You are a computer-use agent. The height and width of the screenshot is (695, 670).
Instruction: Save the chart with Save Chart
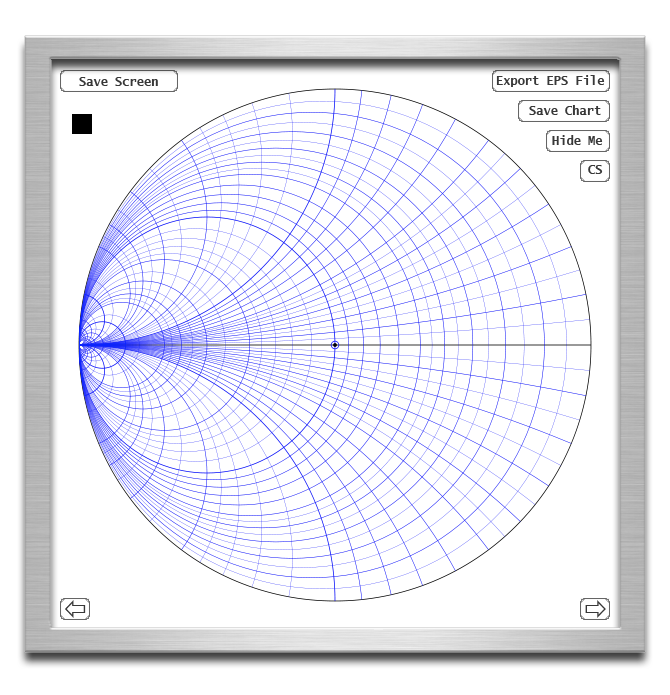pyautogui.click(x=564, y=111)
